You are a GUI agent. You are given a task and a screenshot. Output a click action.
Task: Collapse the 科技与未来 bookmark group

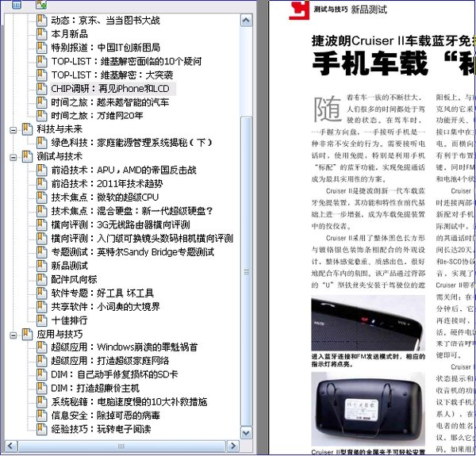coord(13,130)
